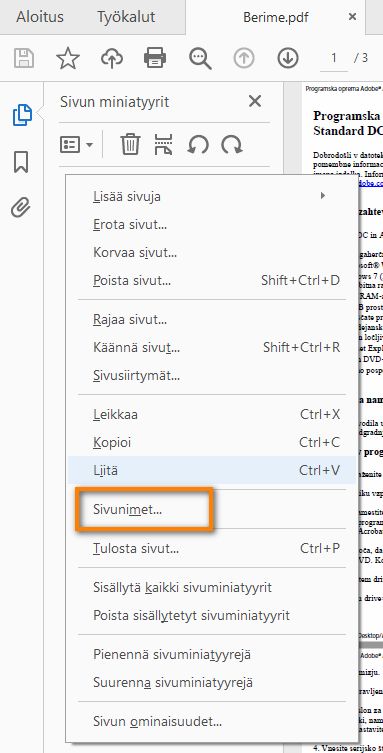Open Sivunimet menu entry
383x753 pixels.
pyautogui.click(x=212, y=509)
